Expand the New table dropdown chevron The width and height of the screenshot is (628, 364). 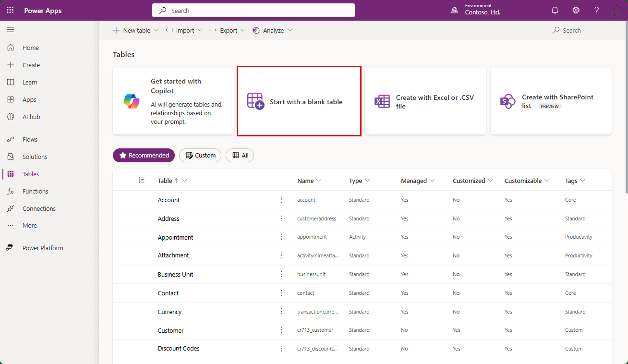156,30
